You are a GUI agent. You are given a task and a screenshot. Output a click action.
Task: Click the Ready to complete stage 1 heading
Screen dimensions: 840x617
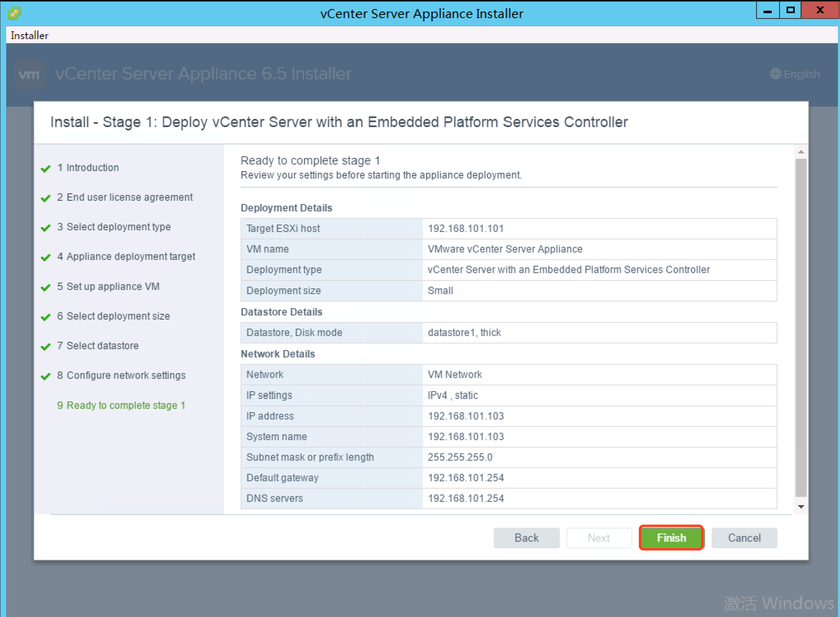coord(310,160)
